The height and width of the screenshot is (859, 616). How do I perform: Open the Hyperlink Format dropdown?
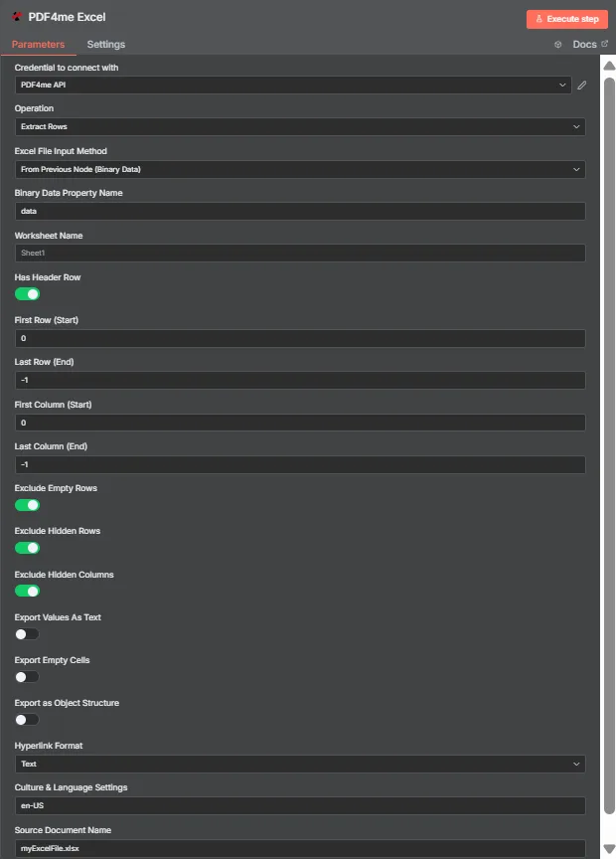pos(300,764)
